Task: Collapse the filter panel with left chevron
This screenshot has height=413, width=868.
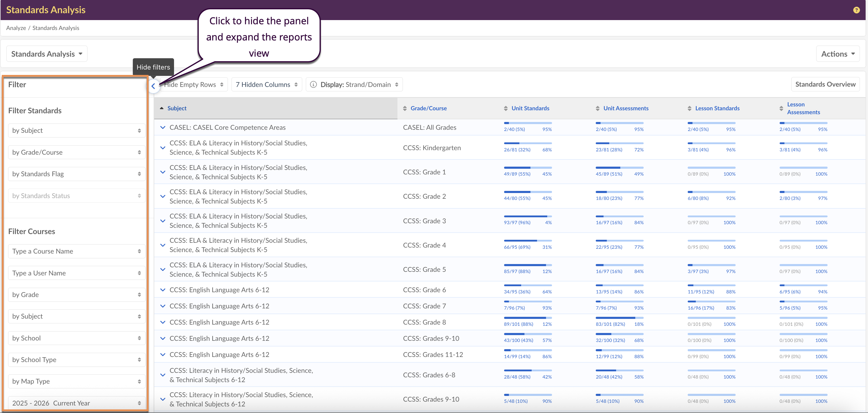Action: click(x=153, y=86)
